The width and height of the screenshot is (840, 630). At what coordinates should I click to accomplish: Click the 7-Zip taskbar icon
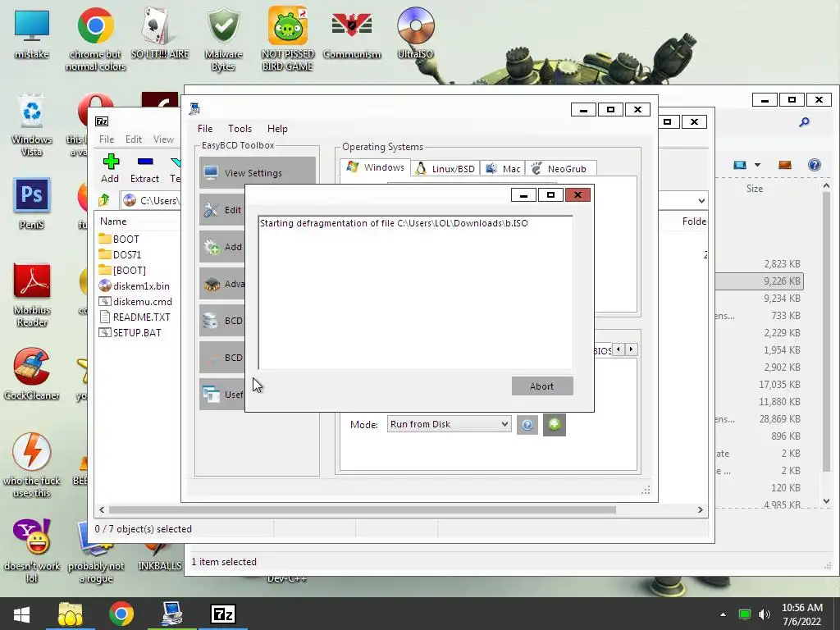[223, 614]
